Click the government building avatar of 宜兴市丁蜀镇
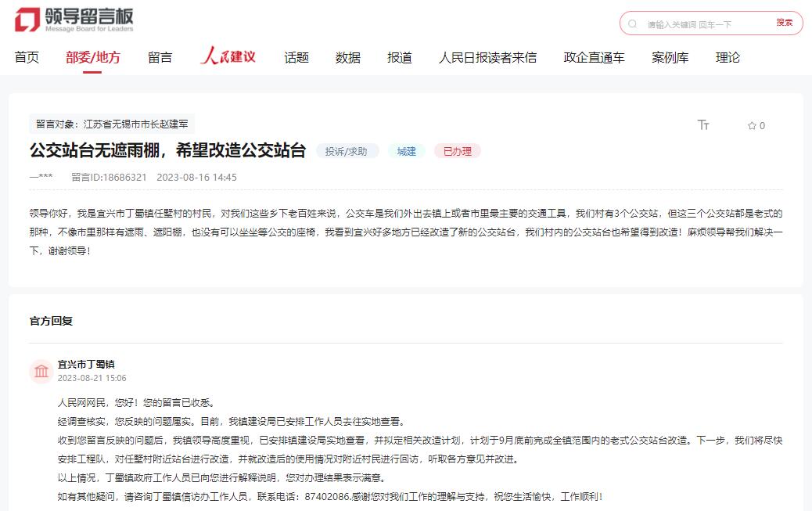This screenshot has height=511, width=812. tap(42, 370)
